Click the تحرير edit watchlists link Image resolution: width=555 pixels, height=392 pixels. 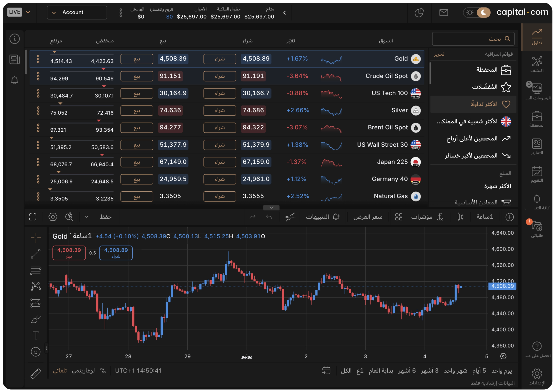coord(439,54)
